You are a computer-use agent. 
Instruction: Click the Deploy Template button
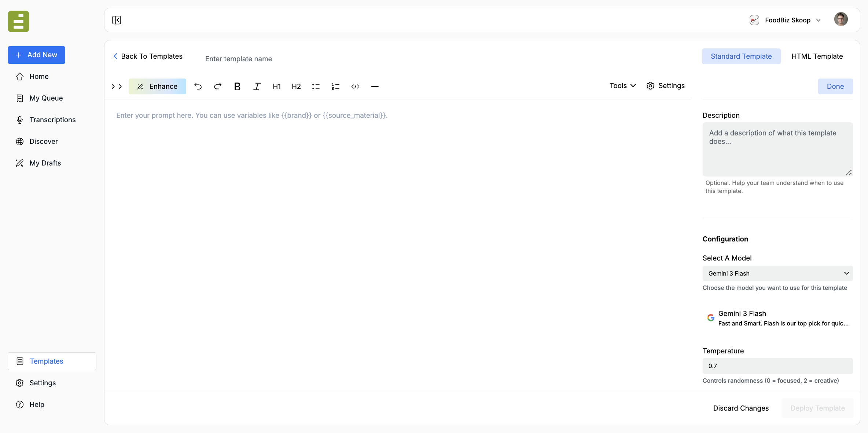817,408
